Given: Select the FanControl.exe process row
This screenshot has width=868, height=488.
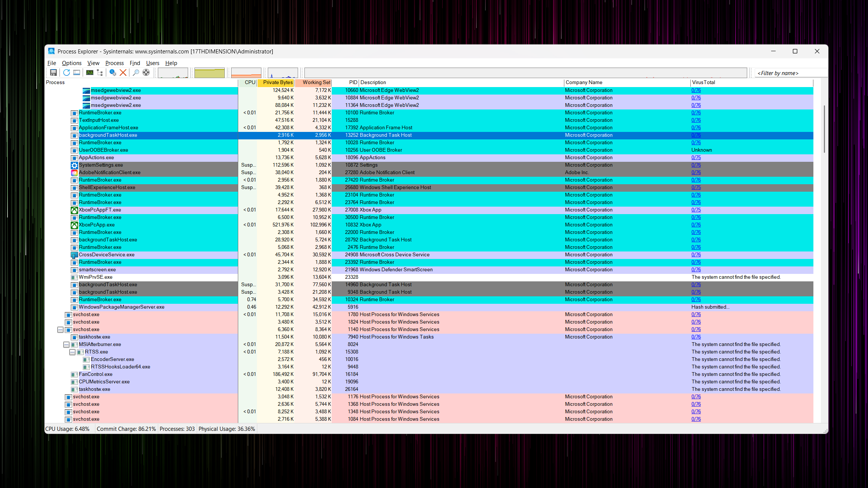Looking at the screenshot, I should [429, 374].
